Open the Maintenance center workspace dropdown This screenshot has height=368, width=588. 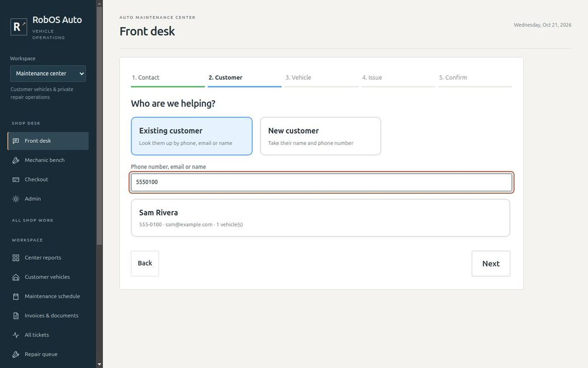pos(48,74)
